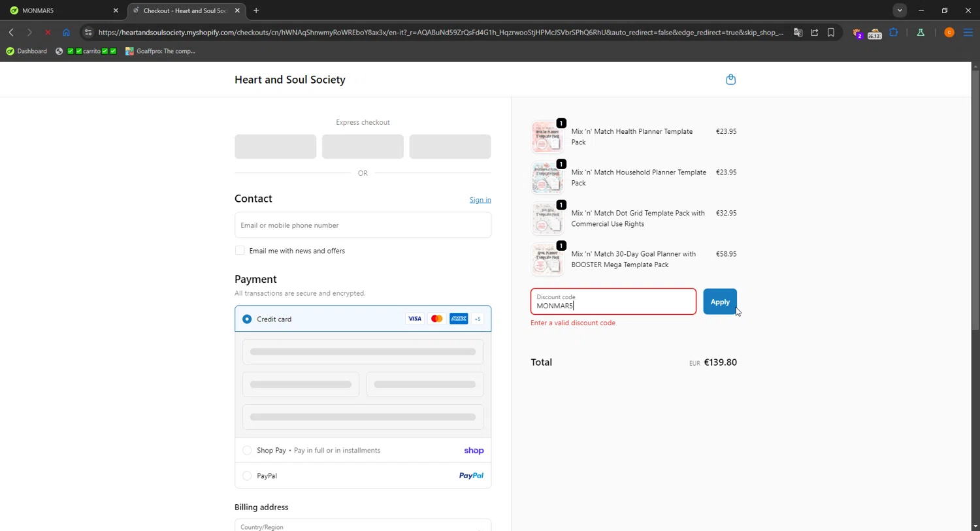Open the extensions puzzle piece menu
This screenshot has width=980, height=531.
coord(894,32)
